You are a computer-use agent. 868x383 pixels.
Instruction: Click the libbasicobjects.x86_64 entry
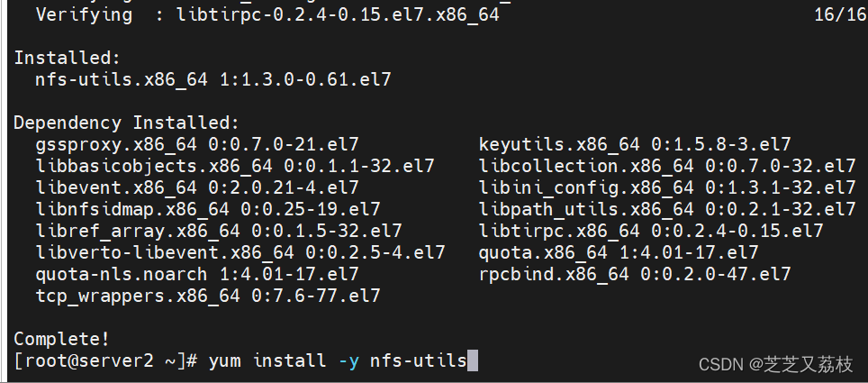click(x=235, y=166)
